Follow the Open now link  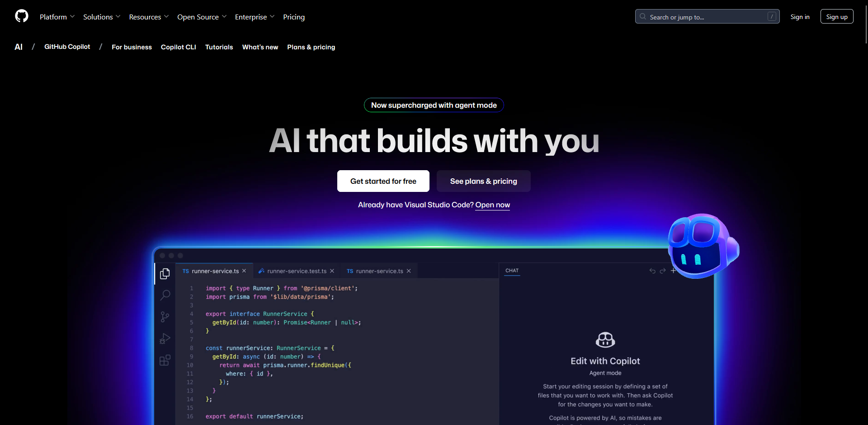click(492, 205)
